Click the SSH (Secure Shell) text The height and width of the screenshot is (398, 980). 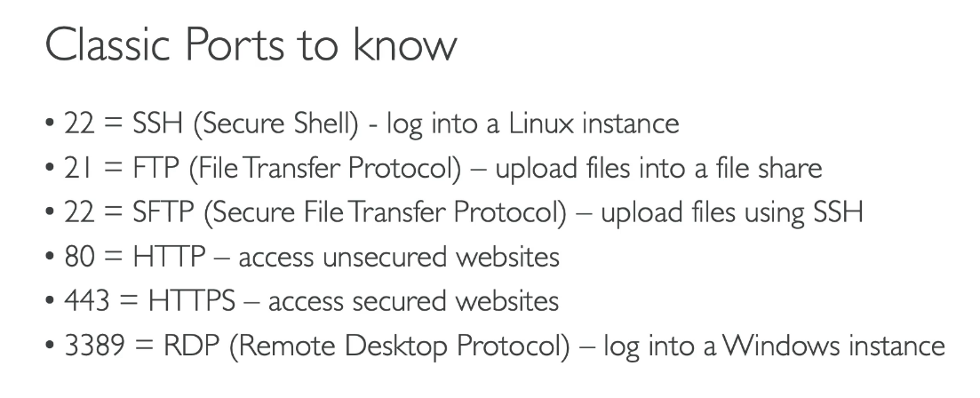tap(244, 123)
